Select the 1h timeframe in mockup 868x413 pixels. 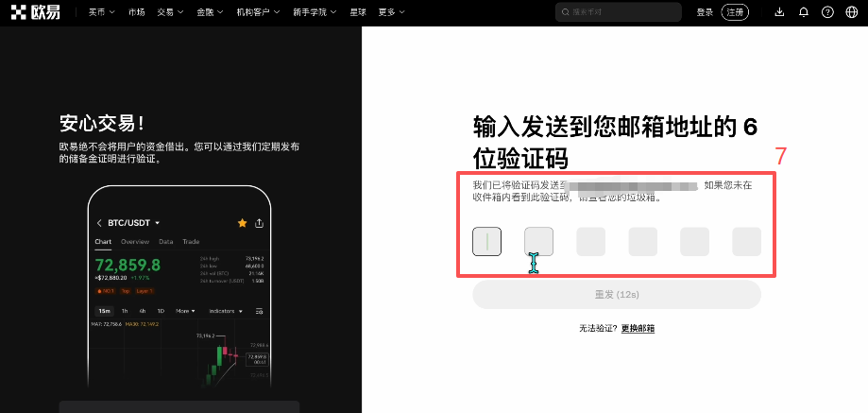pos(125,311)
